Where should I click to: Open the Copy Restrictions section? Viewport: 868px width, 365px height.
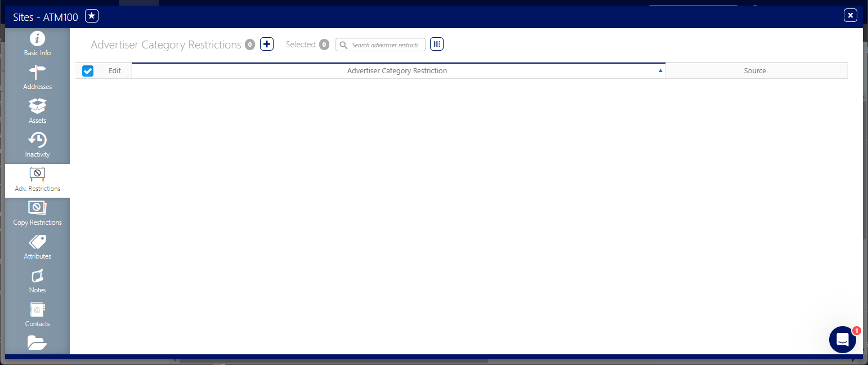coord(37,214)
